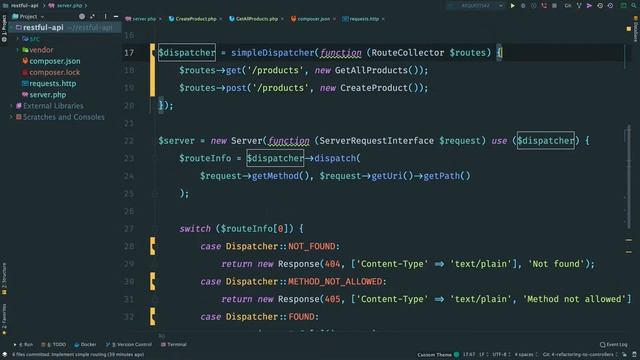Expand the src folder
This screenshot has width=640, height=360.
(18, 38)
